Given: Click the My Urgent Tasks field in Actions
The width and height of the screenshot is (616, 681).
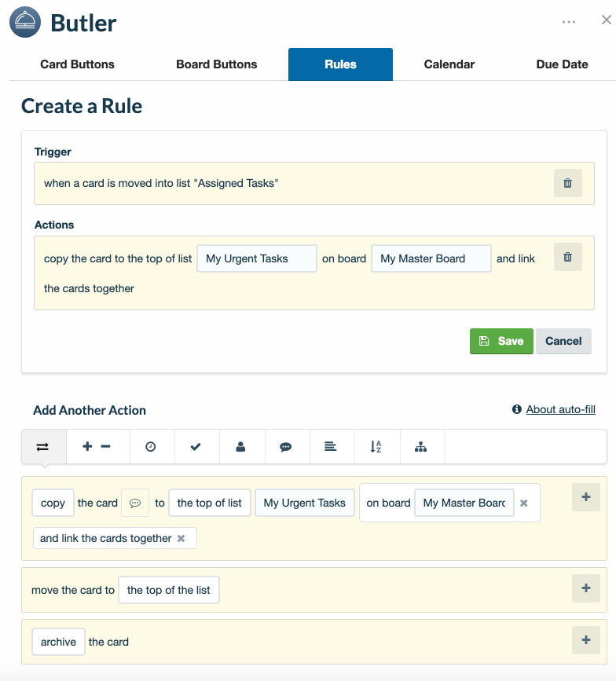Looking at the screenshot, I should tap(257, 258).
